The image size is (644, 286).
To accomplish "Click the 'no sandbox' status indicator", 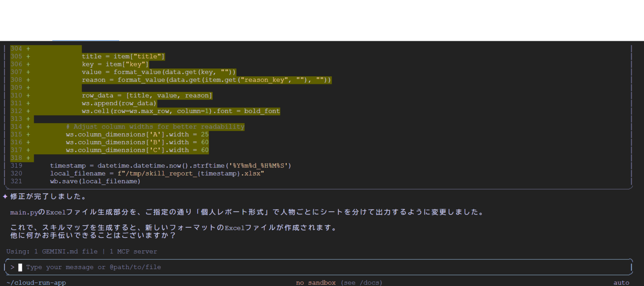I will tap(315, 282).
